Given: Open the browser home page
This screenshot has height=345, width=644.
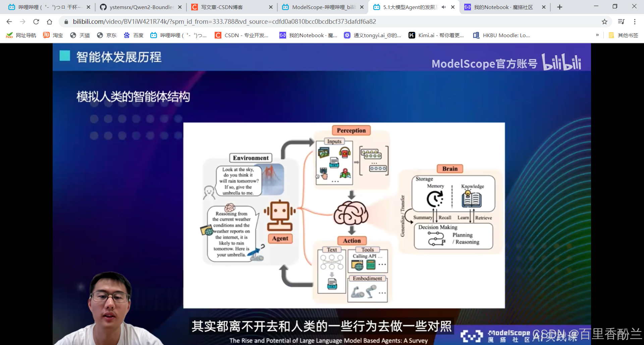Looking at the screenshot, I should tap(49, 21).
